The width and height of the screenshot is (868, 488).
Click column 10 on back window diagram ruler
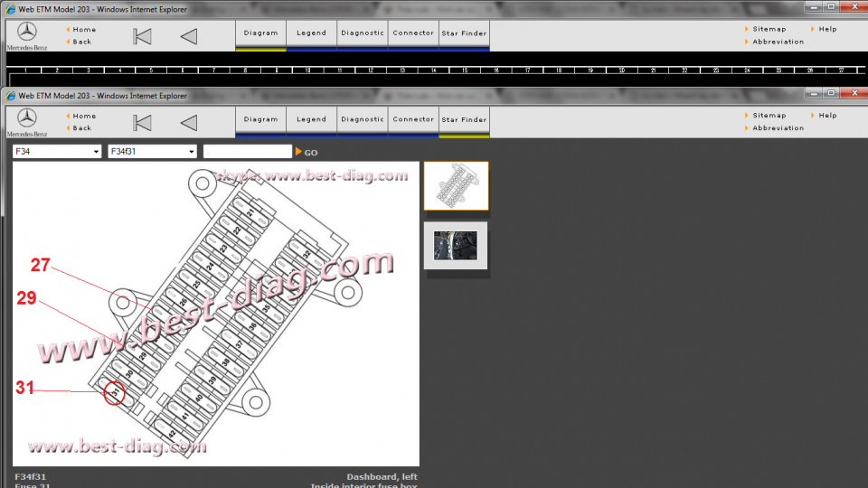click(307, 70)
